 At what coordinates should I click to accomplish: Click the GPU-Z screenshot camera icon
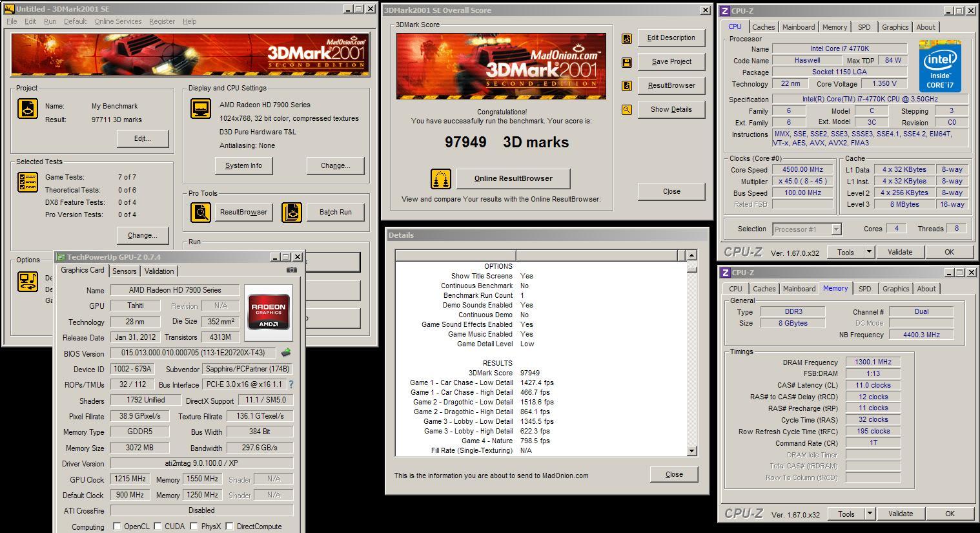(292, 270)
